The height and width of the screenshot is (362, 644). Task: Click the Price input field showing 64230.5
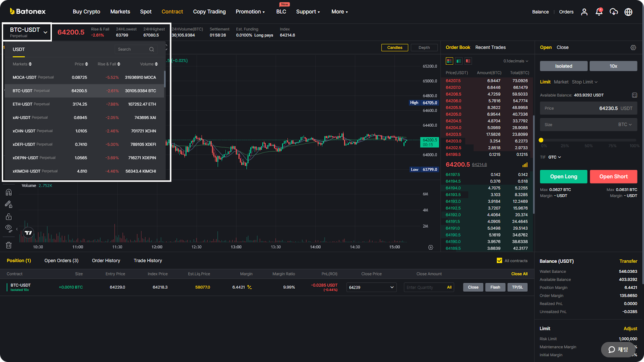tap(588, 108)
